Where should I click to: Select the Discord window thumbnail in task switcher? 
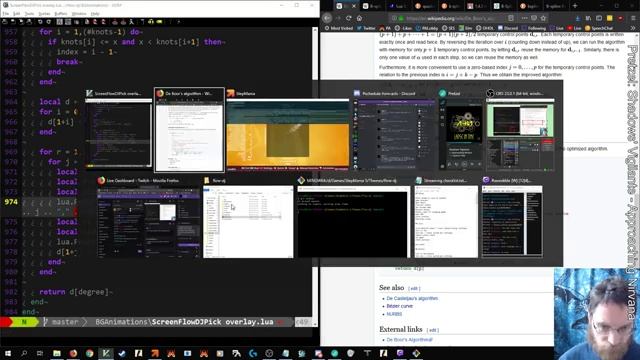pos(394,130)
